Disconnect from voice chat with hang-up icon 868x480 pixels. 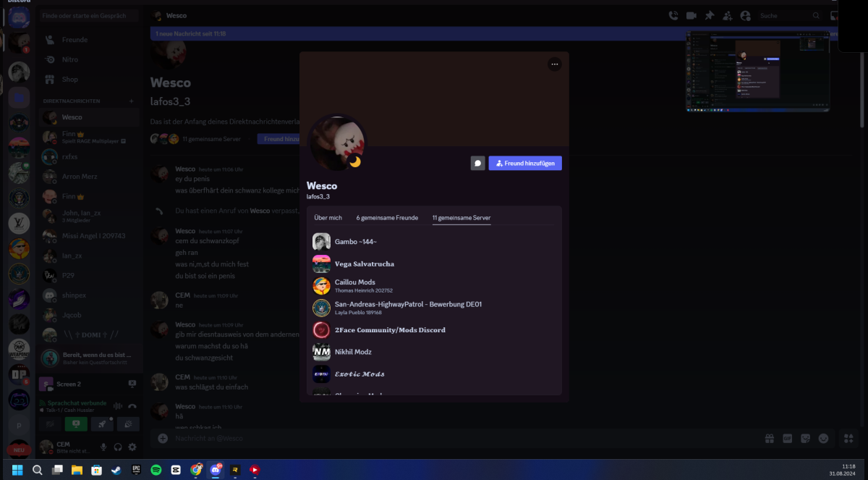pos(132,406)
